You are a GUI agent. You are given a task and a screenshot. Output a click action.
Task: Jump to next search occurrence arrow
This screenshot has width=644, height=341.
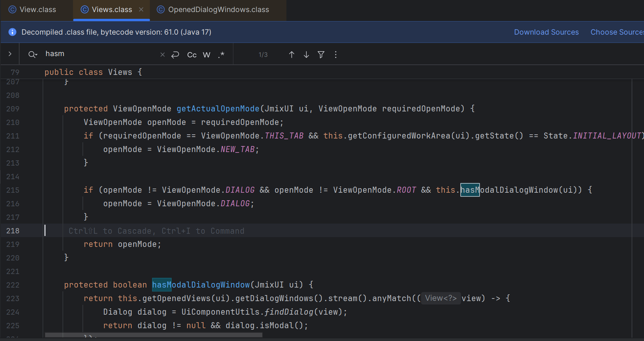306,55
